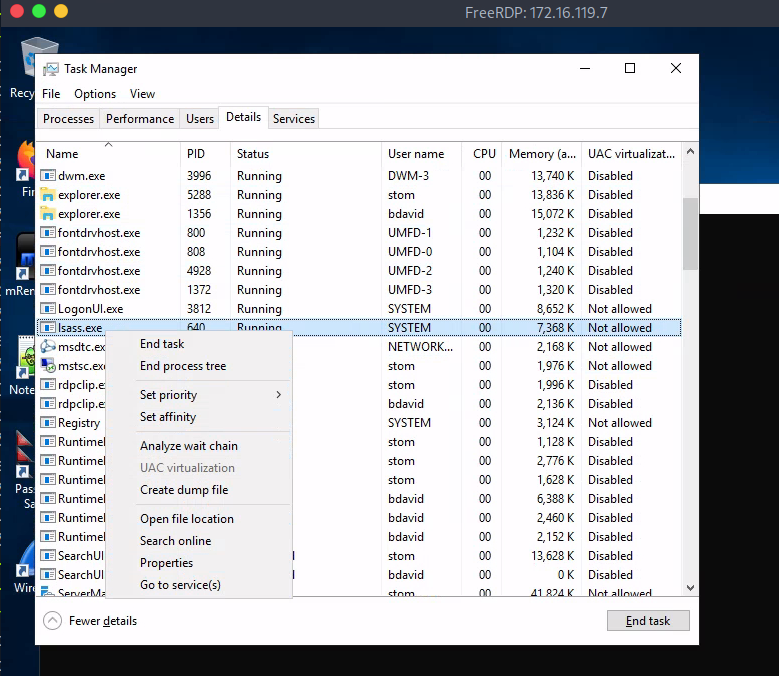This screenshot has width=779, height=676.
Task: Click the Fewer details chevron icon
Action: (53, 620)
